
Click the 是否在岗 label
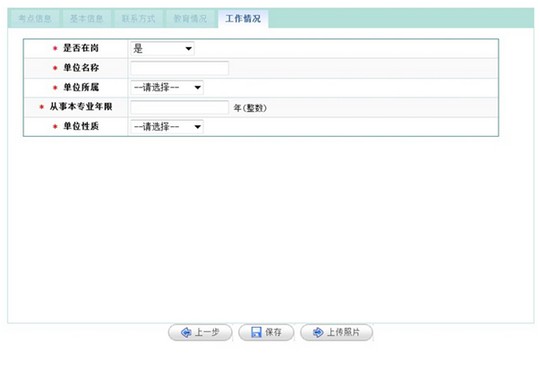pos(81,48)
